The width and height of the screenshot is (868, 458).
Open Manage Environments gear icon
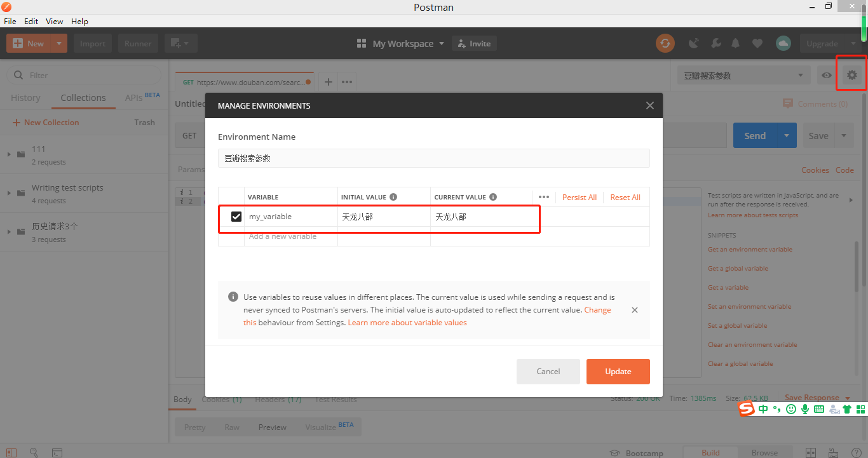(851, 75)
